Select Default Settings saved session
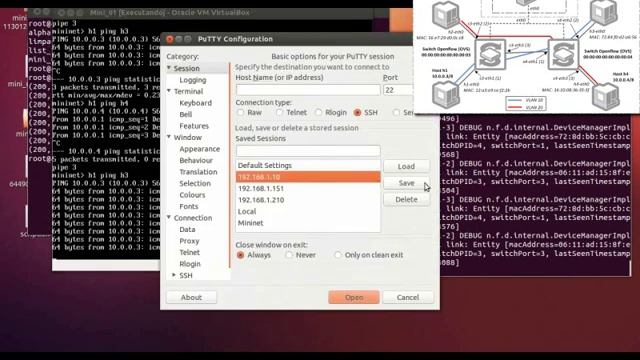 coord(308,165)
